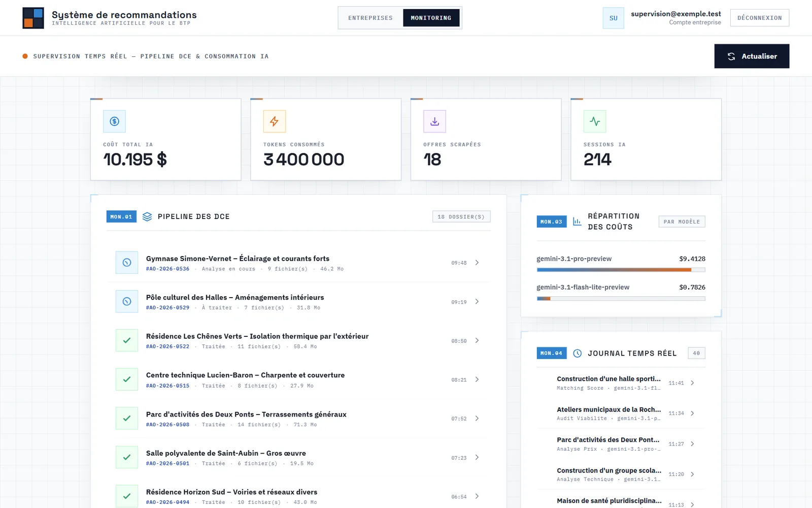Click the gemini-3.1-pro-preview cost bar
Screen dimensions: 812x508
tap(621, 270)
